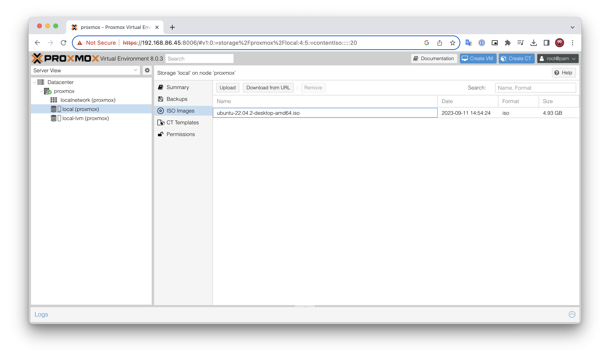
Task: Click the Chrome downloads icon
Action: [x=533, y=43]
